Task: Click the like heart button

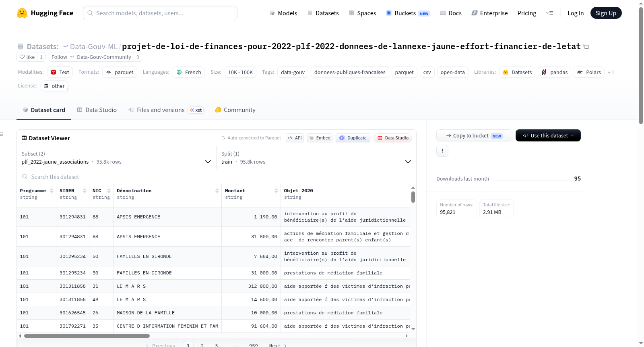Action: click(27, 57)
